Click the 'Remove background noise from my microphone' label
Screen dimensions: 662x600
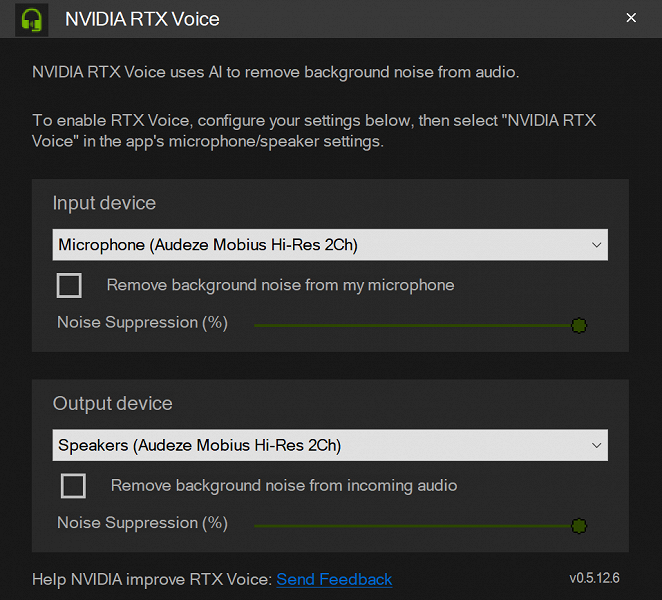pyautogui.click(x=280, y=285)
